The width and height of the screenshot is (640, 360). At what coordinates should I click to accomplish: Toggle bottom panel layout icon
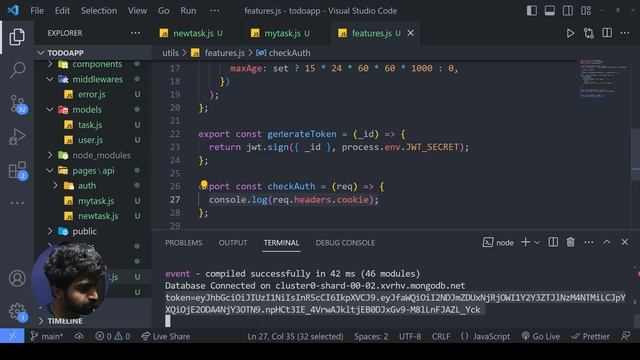coord(550,11)
